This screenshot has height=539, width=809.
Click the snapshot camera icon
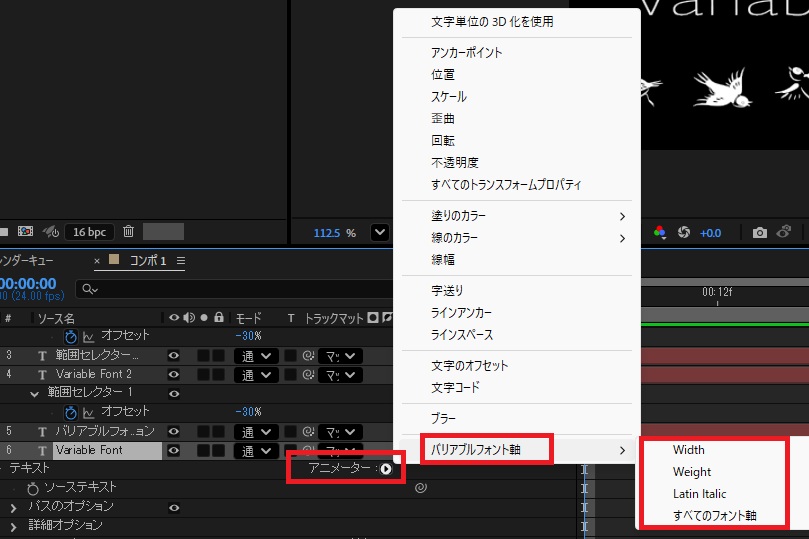[759, 232]
